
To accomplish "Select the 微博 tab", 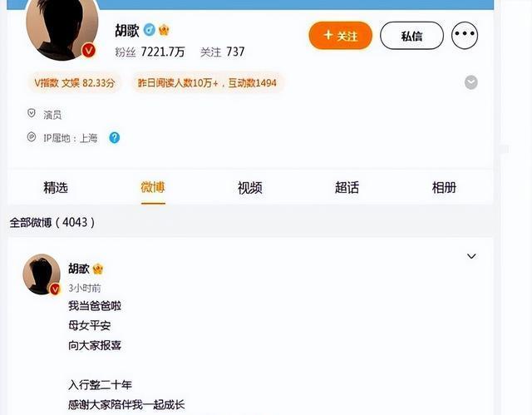I will coord(153,188).
